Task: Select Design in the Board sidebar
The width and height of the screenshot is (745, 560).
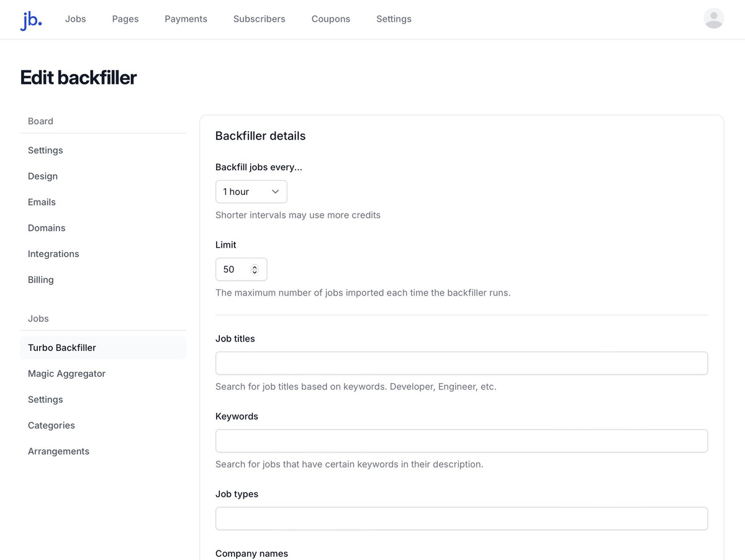Action: click(43, 176)
